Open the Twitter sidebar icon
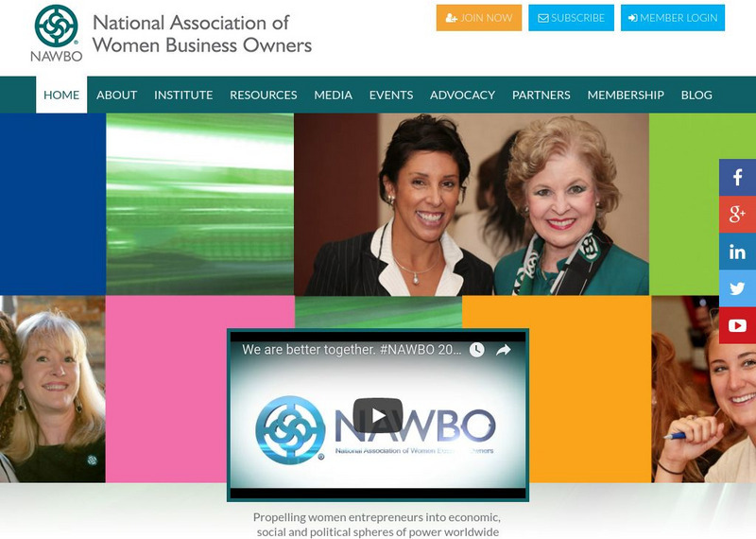 tap(737, 288)
